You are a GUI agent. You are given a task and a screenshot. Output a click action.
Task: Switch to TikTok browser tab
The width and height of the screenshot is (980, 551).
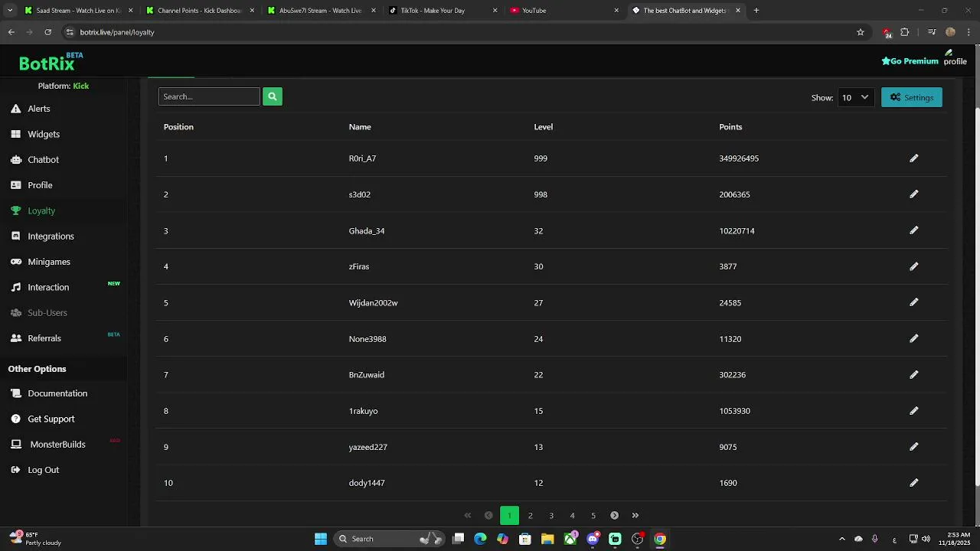pos(443,11)
